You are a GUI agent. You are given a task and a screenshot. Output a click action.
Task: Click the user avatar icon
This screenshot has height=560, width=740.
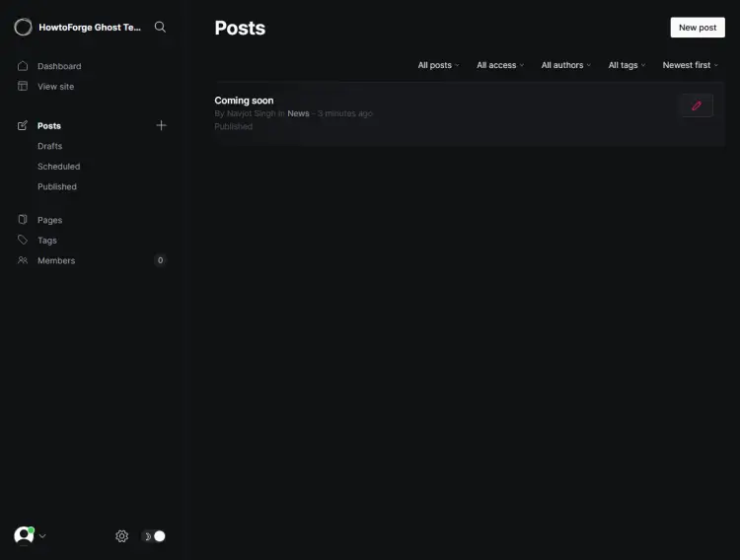pyautogui.click(x=24, y=536)
